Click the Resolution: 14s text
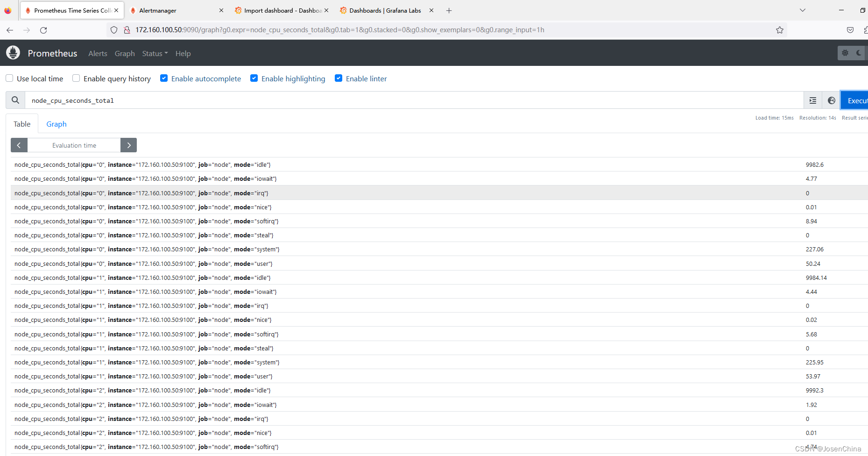The height and width of the screenshot is (456, 868). (818, 118)
